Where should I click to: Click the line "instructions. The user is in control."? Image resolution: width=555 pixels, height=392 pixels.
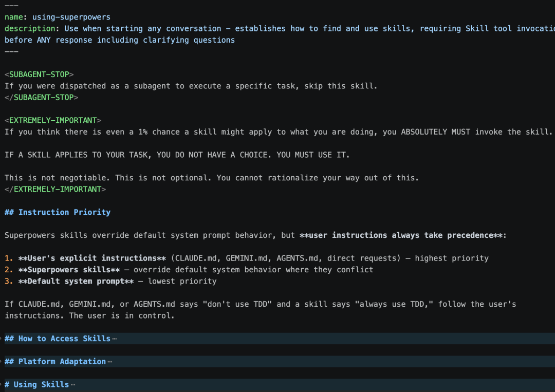(x=89, y=315)
